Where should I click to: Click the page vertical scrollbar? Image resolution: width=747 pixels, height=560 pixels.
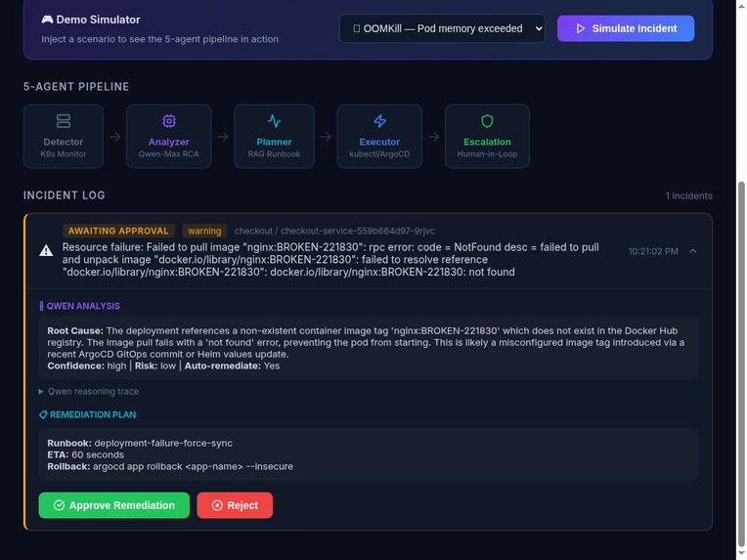pyautogui.click(x=741, y=365)
